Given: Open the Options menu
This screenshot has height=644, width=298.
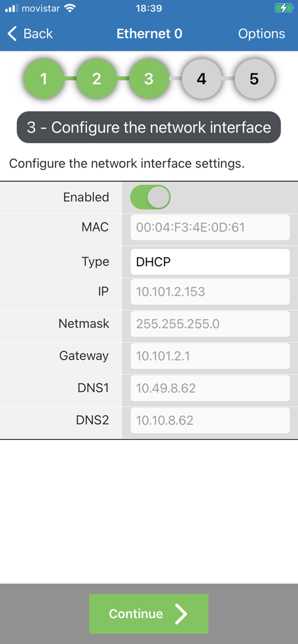Looking at the screenshot, I should 262,33.
